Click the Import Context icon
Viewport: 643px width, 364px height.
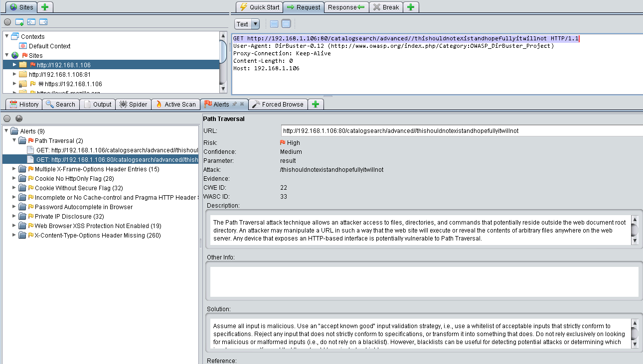[31, 22]
